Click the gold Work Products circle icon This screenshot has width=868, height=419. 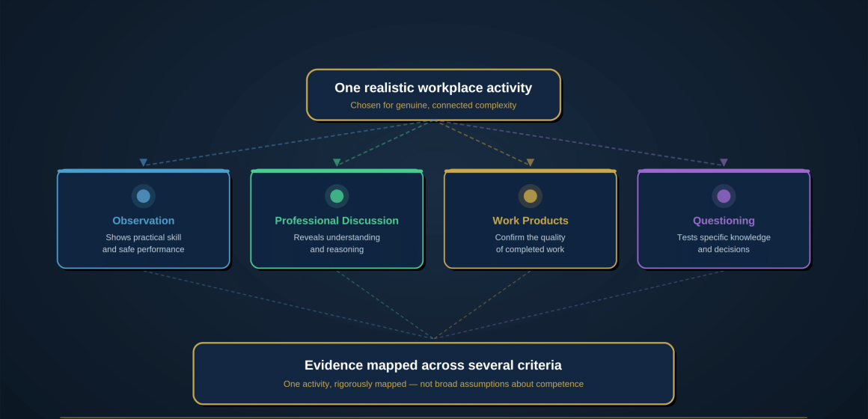531,196
